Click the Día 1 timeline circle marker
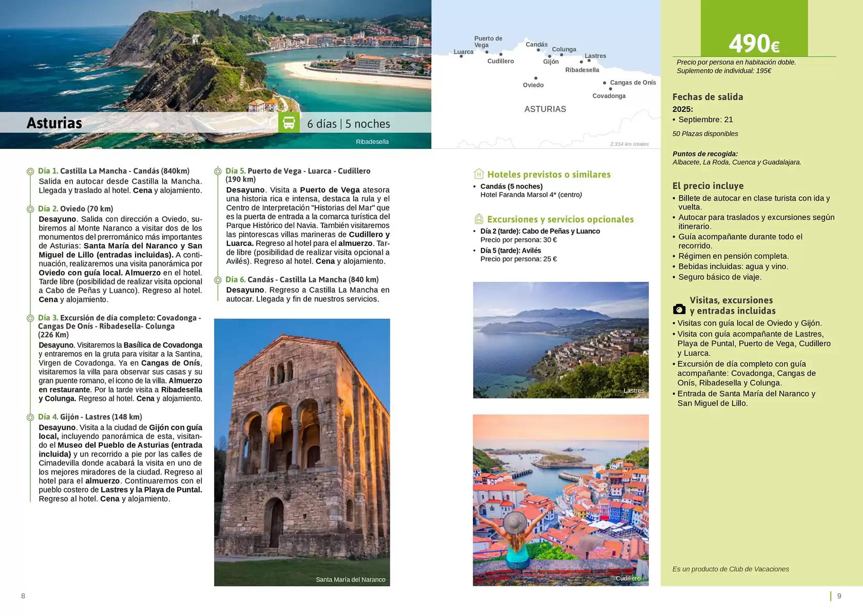 pos(30,172)
